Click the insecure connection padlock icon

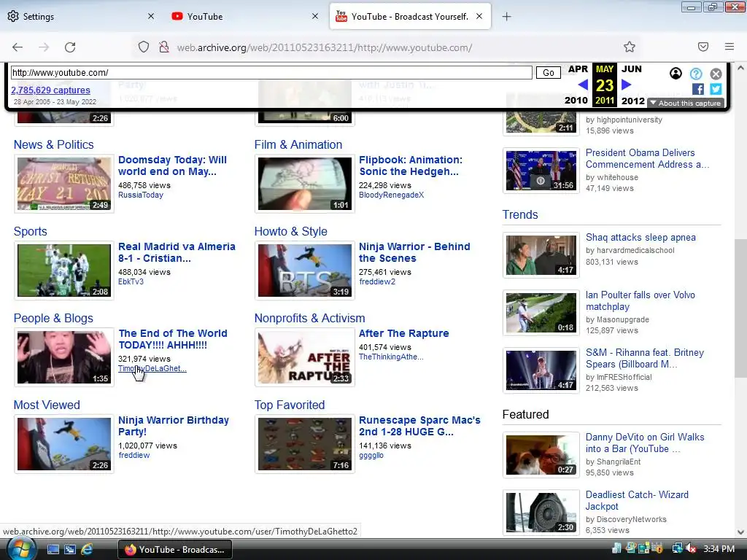[x=164, y=47]
